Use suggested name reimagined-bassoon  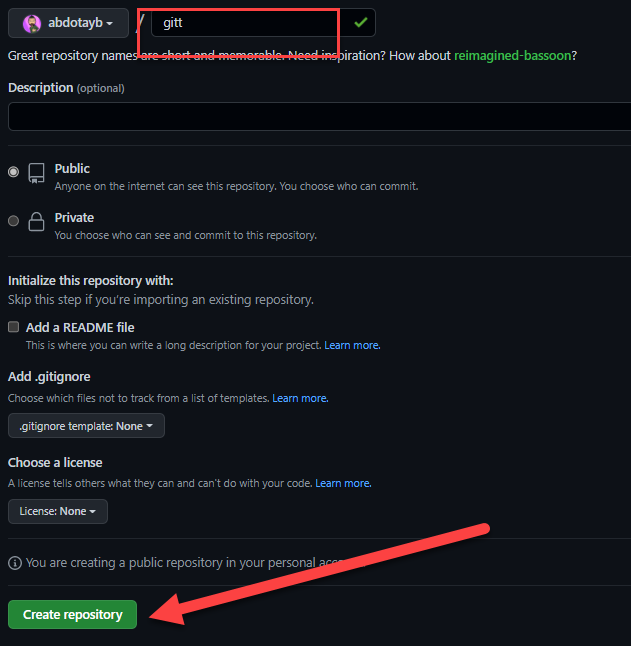click(512, 56)
